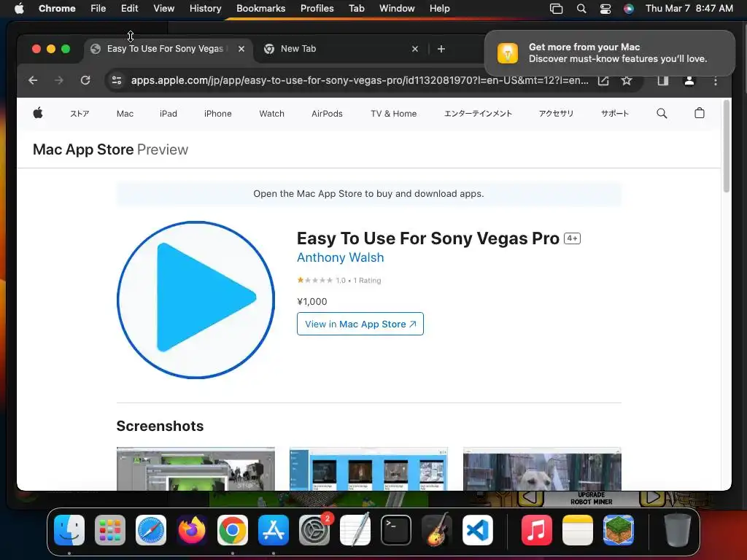The image size is (747, 560).
Task: Open the Trash in the dock
Action: (678, 530)
